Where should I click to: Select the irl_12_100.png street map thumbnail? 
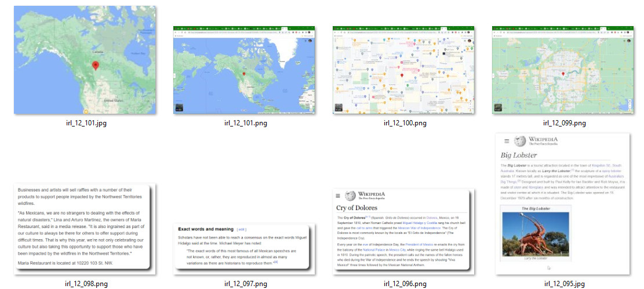click(x=403, y=70)
